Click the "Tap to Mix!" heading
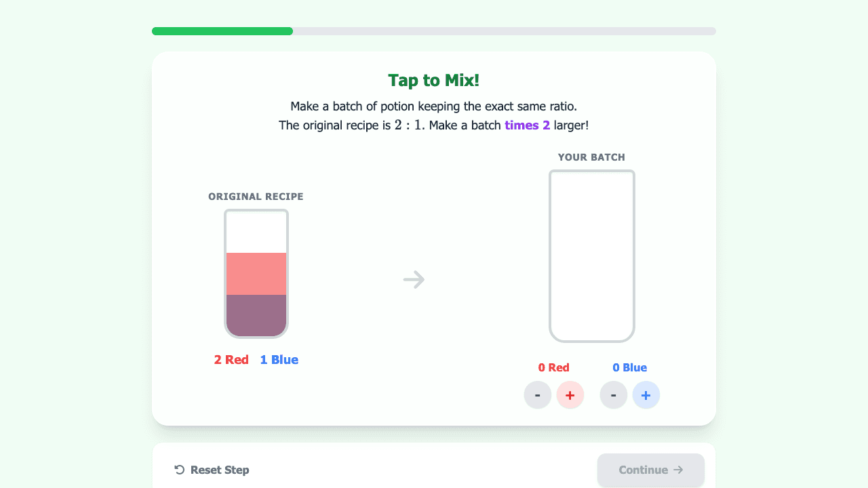This screenshot has width=868, height=488. pyautogui.click(x=434, y=80)
